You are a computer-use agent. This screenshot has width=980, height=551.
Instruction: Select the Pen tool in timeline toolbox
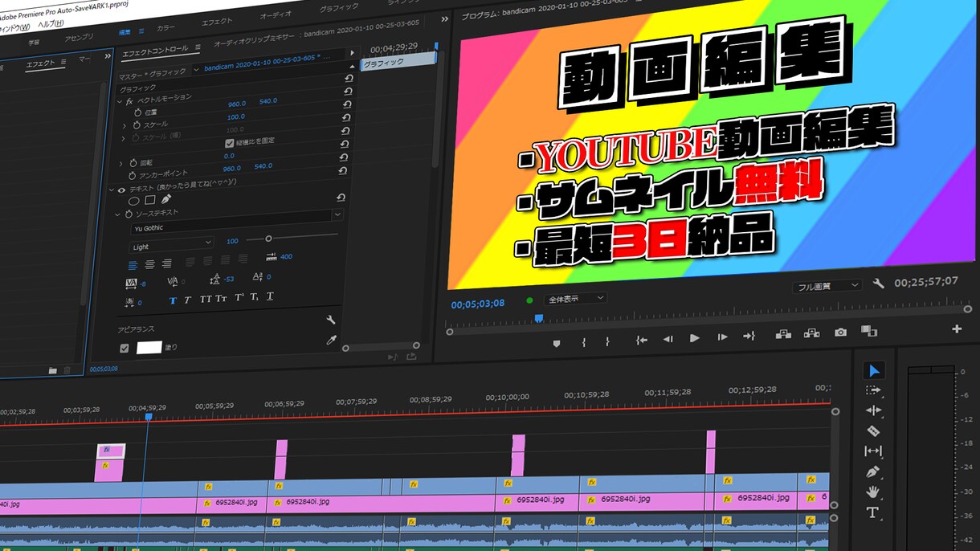873,471
